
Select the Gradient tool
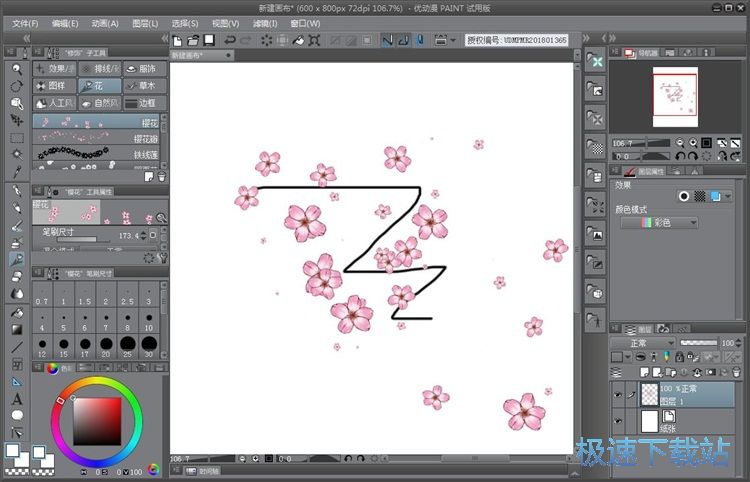(17, 330)
